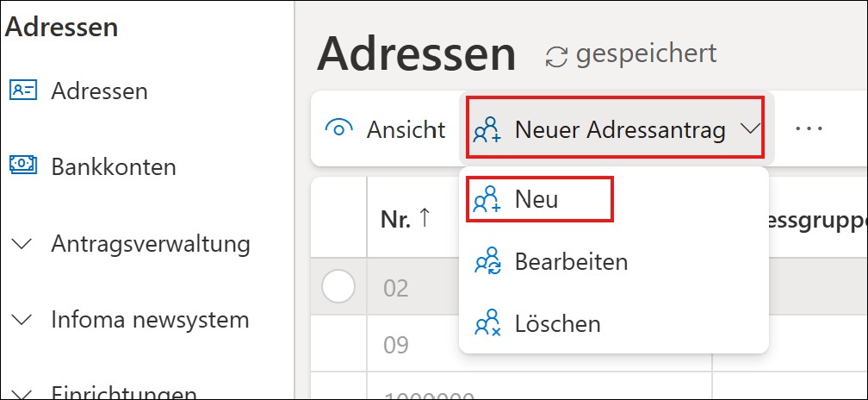Image resolution: width=868 pixels, height=400 pixels.
Task: Open the Adressen navigation link
Action: click(99, 90)
